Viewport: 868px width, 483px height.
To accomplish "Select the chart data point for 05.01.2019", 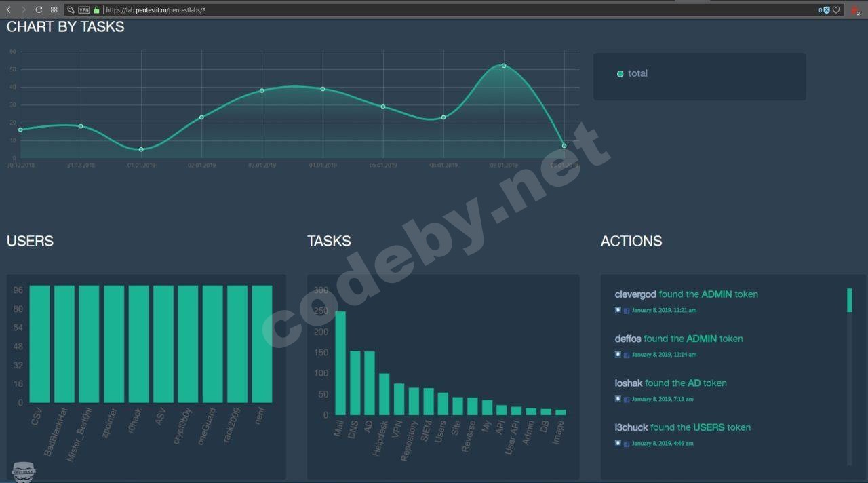I will pos(383,107).
